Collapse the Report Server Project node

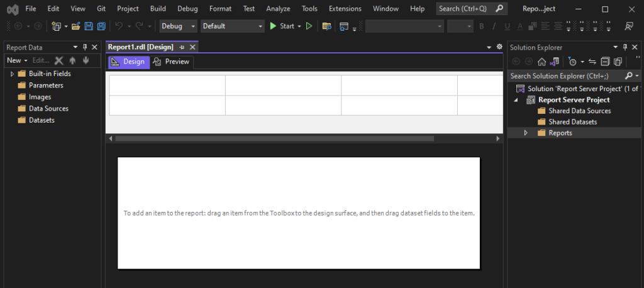point(516,100)
